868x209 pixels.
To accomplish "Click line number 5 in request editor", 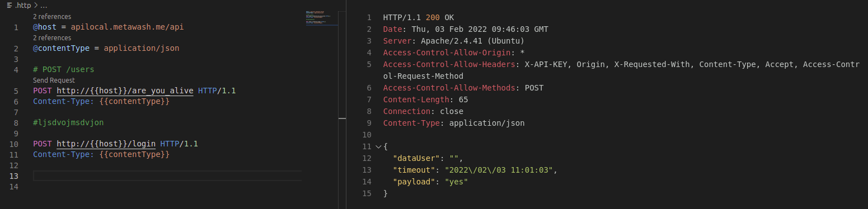I will (x=16, y=91).
